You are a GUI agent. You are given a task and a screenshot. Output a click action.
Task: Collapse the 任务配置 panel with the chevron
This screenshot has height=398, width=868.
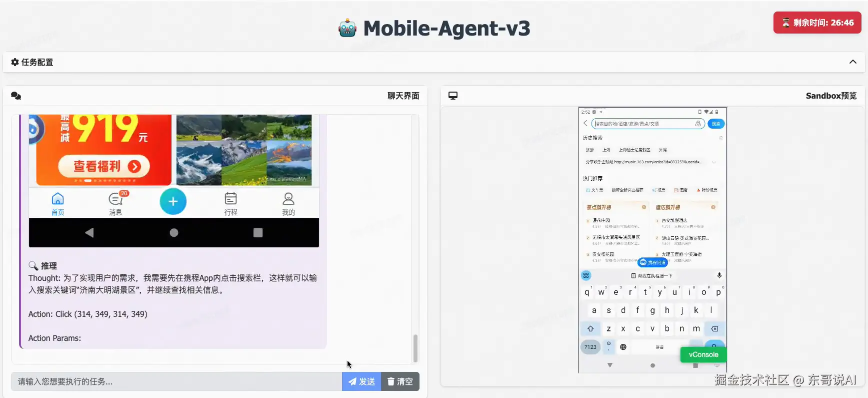pos(852,62)
